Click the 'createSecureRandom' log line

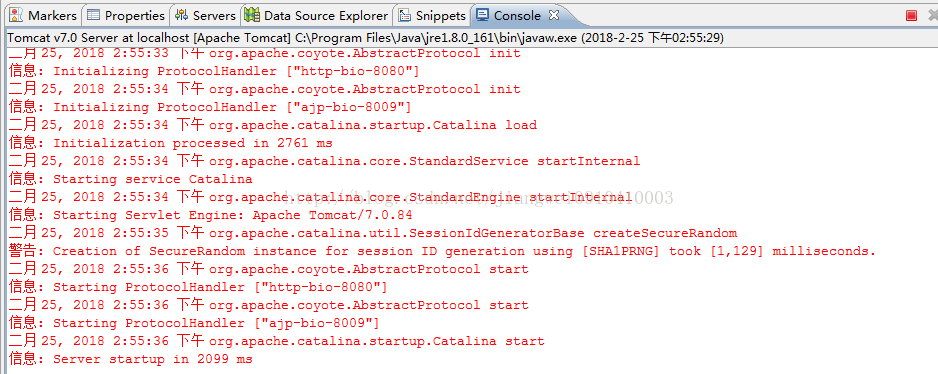[x=373, y=233]
